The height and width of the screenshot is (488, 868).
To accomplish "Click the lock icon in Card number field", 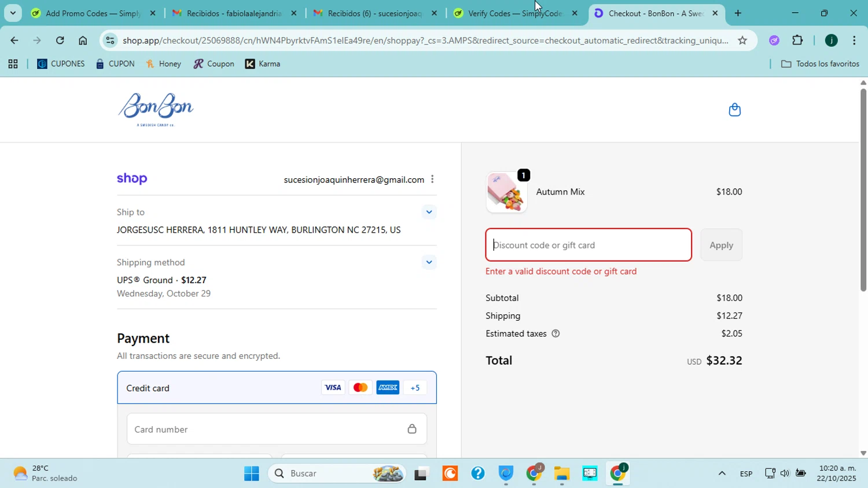I will tap(412, 429).
